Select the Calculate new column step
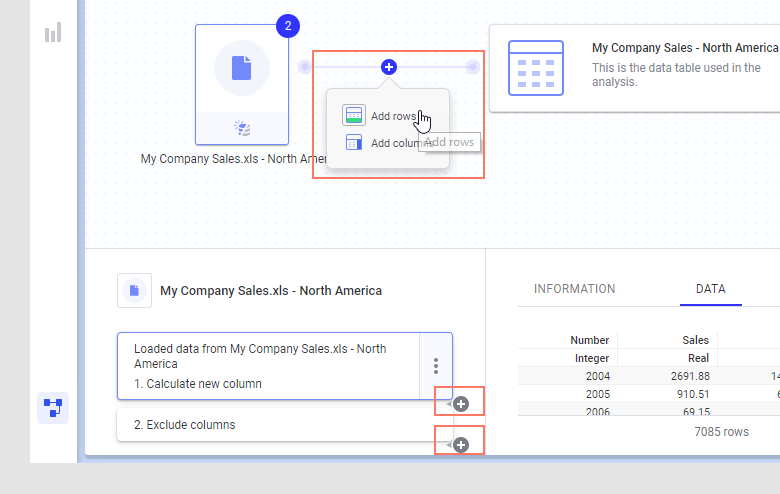 [197, 384]
